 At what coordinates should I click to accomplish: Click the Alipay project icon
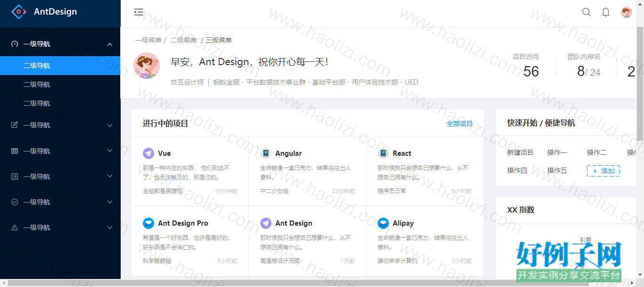tap(383, 223)
